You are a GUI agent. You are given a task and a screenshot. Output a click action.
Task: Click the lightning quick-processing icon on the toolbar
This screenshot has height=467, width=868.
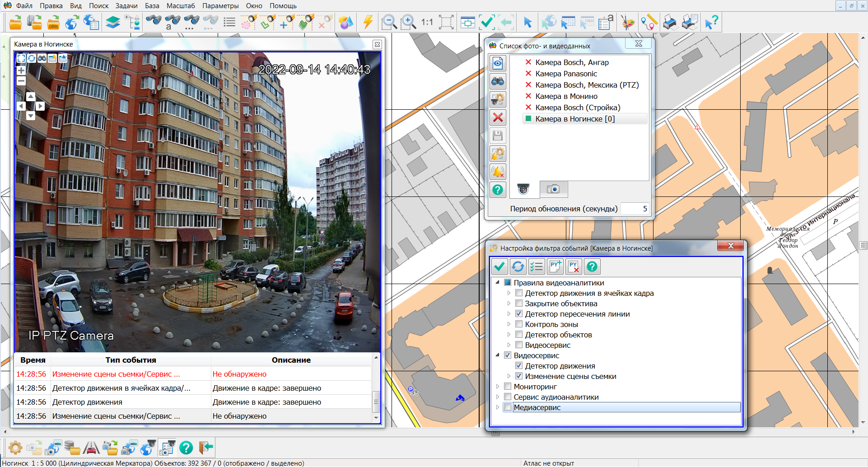click(x=368, y=22)
